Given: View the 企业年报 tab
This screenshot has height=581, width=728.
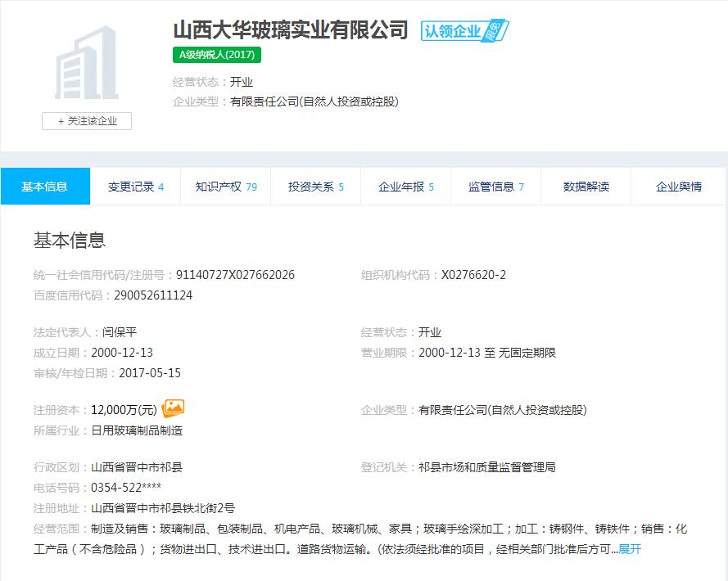Looking at the screenshot, I should click(406, 187).
